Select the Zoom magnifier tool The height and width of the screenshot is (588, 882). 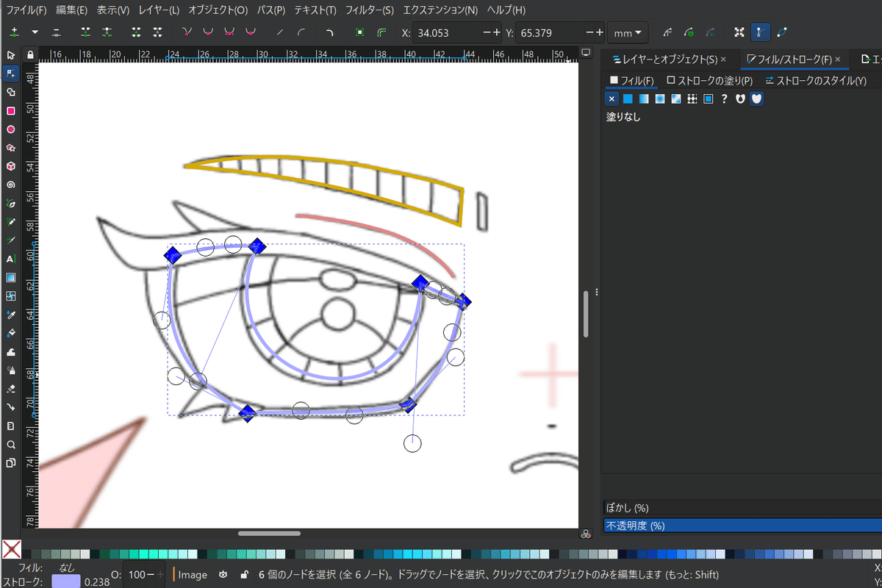pos(10,445)
